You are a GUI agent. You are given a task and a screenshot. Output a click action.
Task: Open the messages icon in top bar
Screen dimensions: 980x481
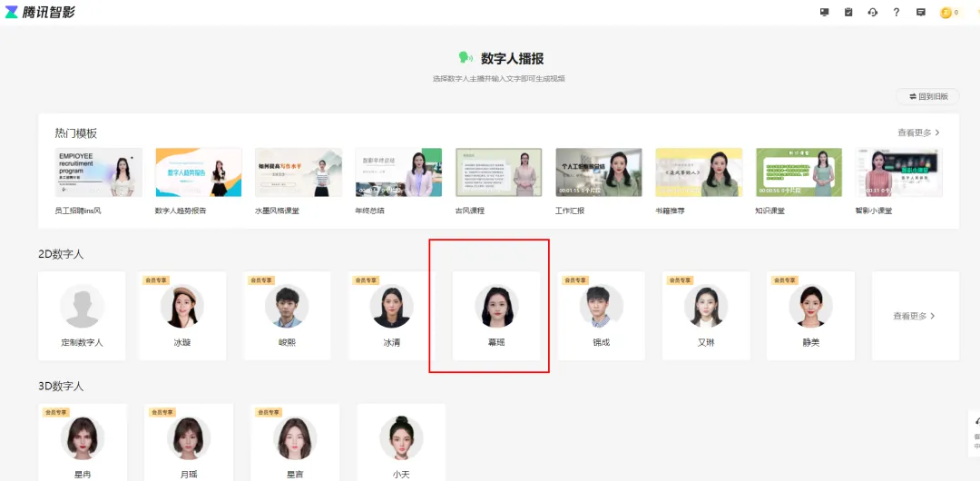(921, 13)
